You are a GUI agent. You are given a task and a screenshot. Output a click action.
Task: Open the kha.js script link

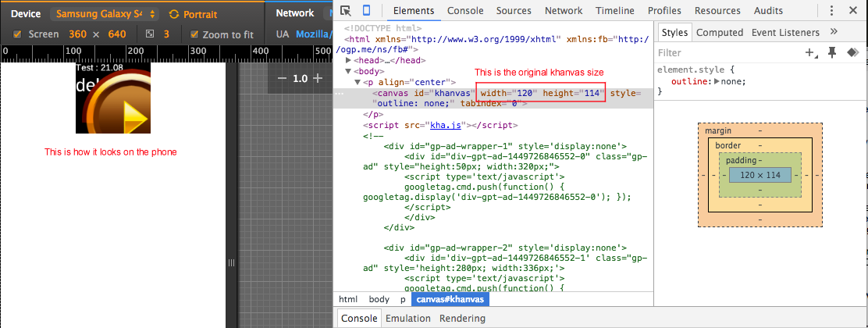[446, 125]
